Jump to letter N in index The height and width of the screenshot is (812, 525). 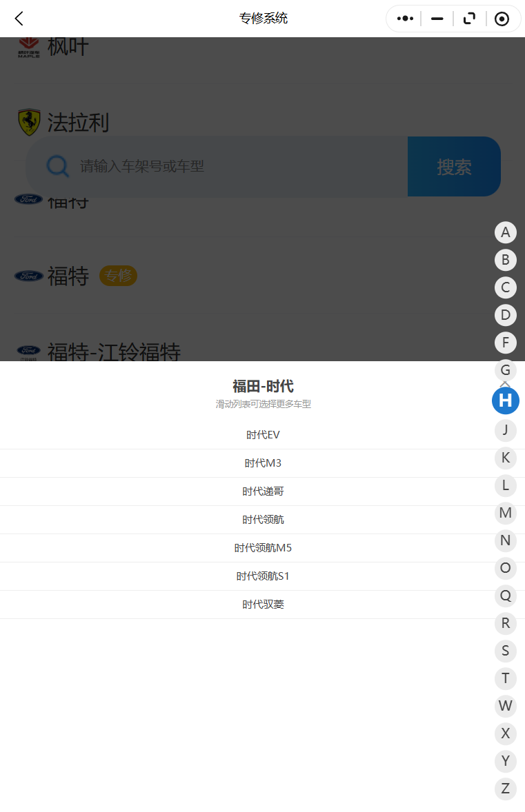click(x=505, y=540)
